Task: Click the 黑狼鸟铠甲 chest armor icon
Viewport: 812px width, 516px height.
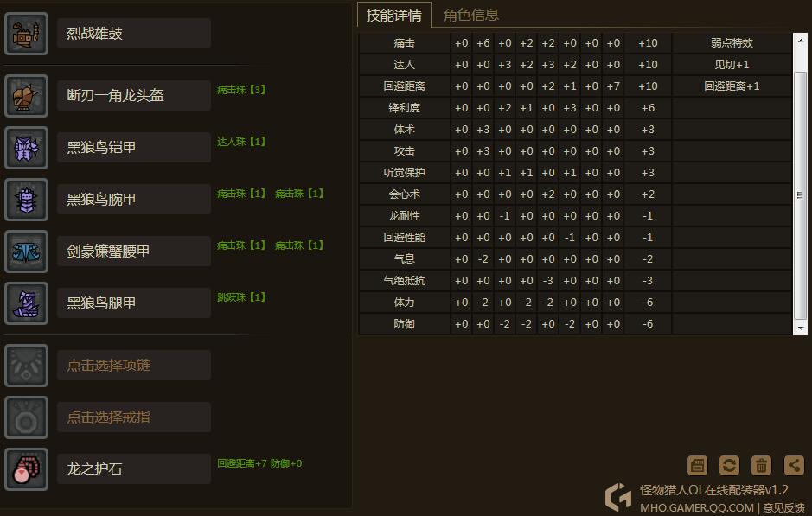Action: pyautogui.click(x=27, y=148)
